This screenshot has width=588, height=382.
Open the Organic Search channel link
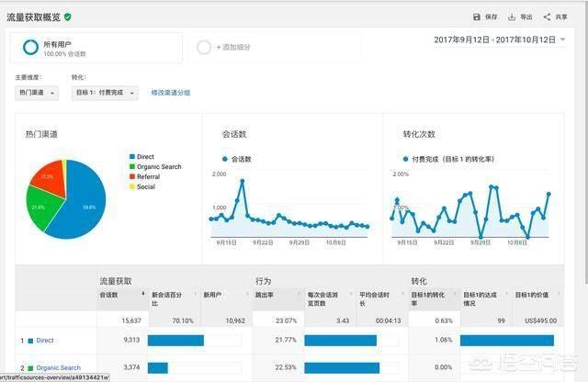click(59, 367)
